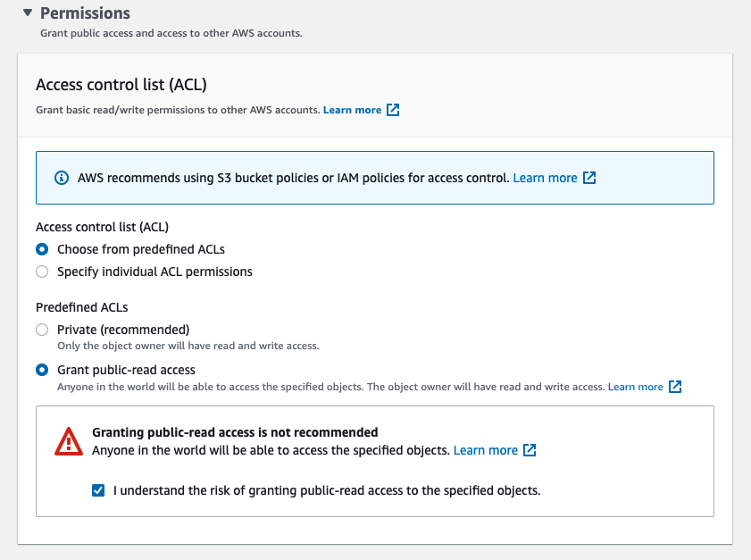This screenshot has width=751, height=560.
Task: Choose the Private (recommended) radio option
Action: pos(42,330)
